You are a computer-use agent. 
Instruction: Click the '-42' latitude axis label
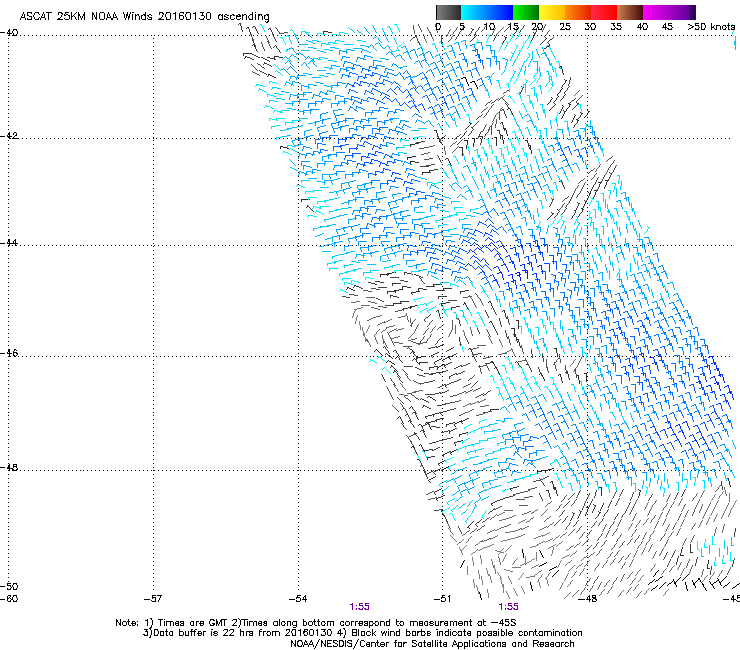[x=9, y=136]
